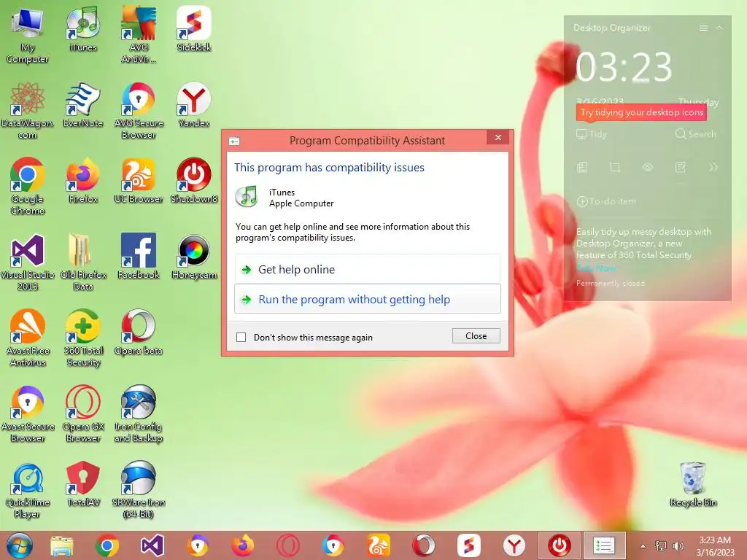Click the volume speaker tray icon
Image resolution: width=747 pixels, height=560 pixels.
pos(678,546)
